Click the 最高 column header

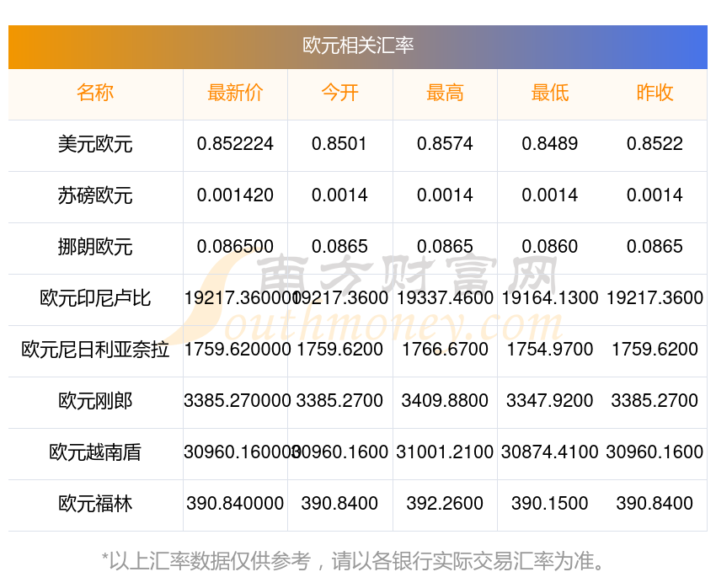(445, 93)
